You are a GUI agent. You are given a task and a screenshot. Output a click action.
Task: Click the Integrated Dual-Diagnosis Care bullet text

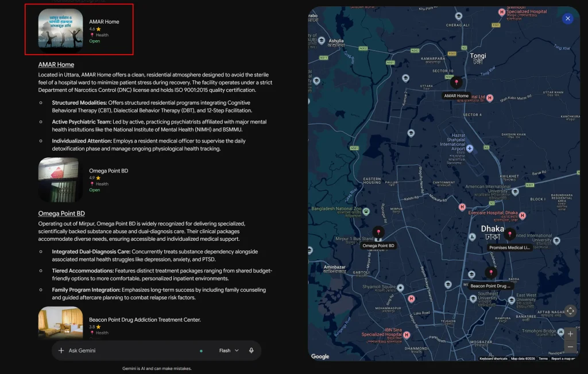(x=155, y=256)
